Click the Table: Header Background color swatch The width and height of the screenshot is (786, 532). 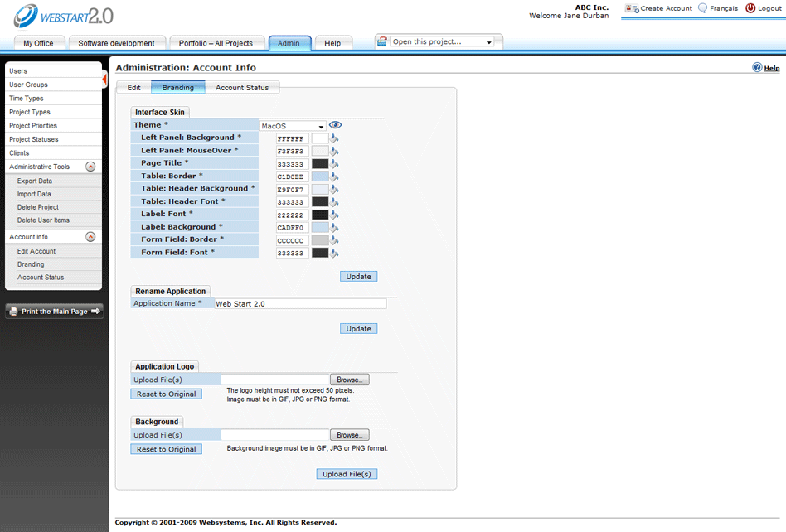coord(319,190)
